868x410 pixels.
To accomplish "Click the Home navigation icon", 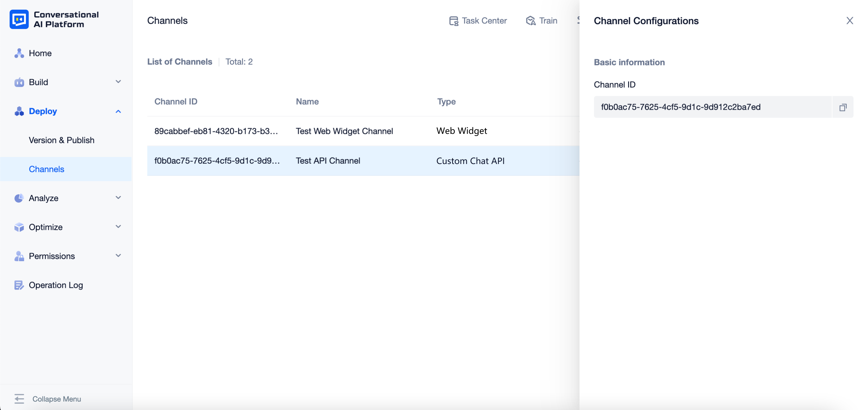I will click(x=19, y=53).
